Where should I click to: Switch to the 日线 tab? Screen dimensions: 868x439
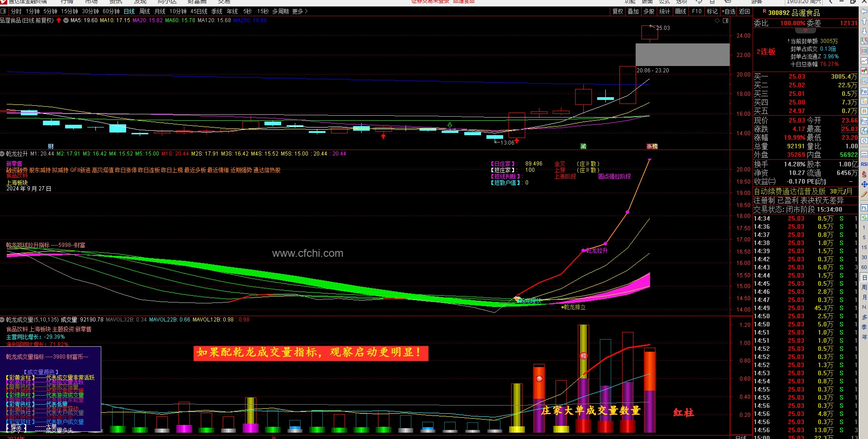click(129, 11)
